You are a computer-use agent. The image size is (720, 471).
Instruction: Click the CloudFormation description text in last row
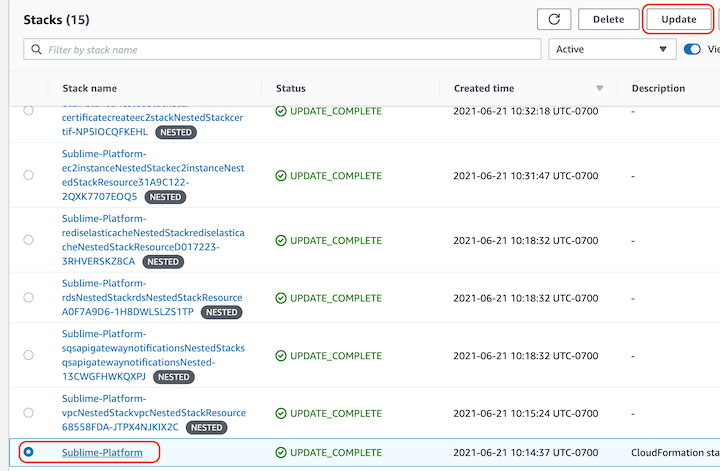(675, 453)
